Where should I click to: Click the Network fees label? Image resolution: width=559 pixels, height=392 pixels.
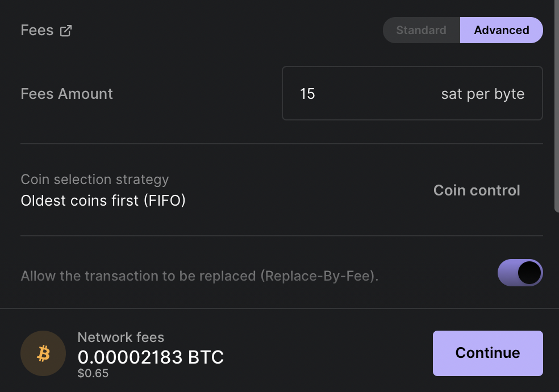pos(121,337)
